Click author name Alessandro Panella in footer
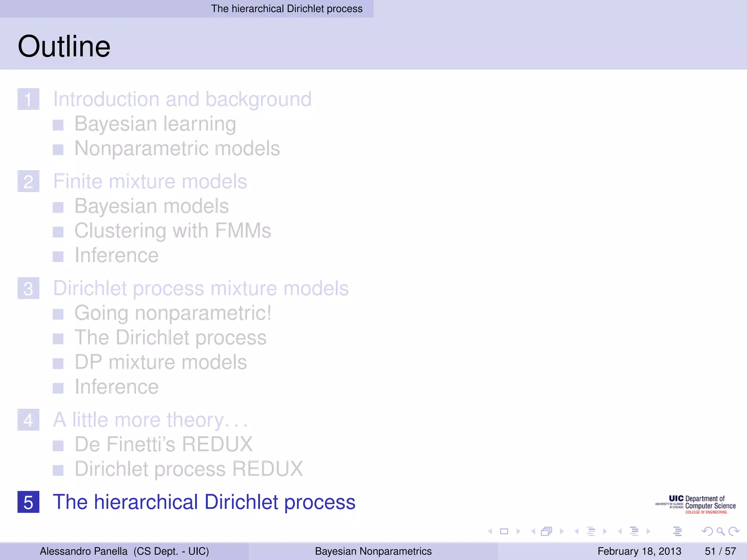 tap(84, 551)
